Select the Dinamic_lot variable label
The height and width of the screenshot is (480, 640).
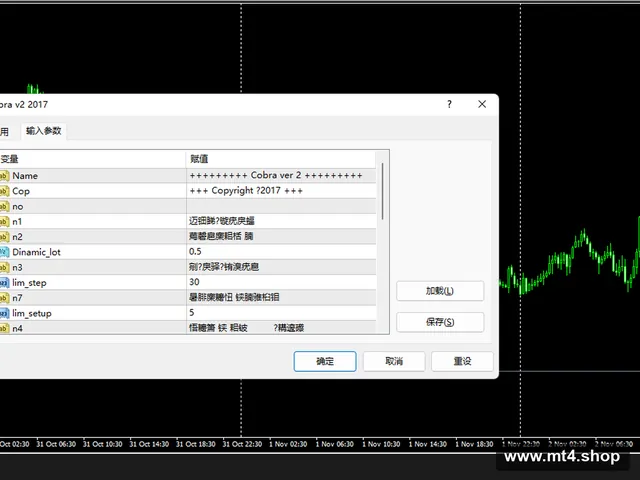[x=36, y=252]
